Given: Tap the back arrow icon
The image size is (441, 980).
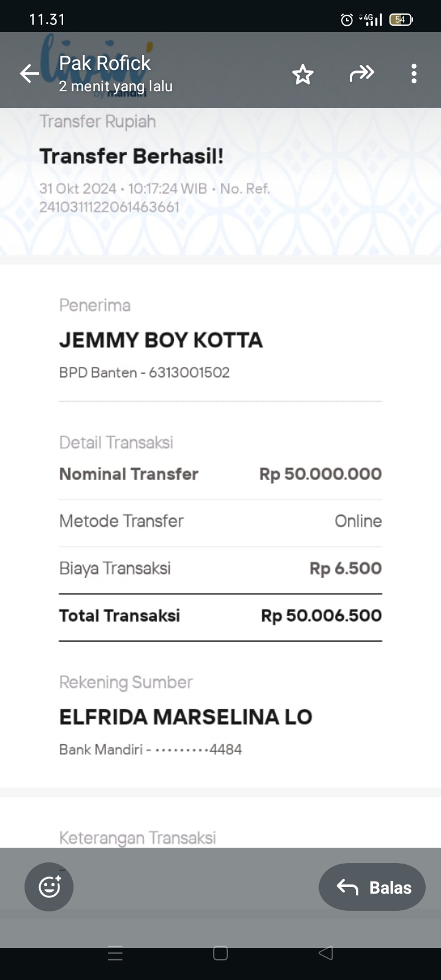Looking at the screenshot, I should (x=29, y=73).
